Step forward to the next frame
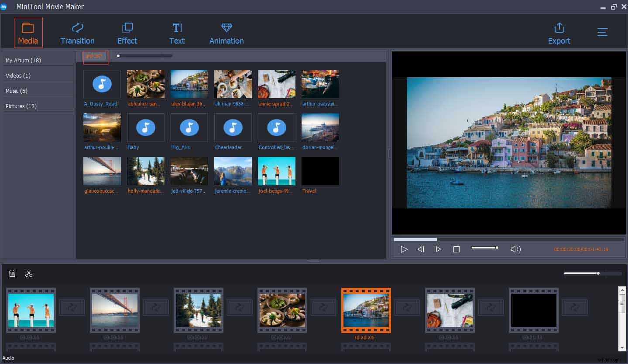Viewport: 628px width, 364px height. click(x=438, y=249)
